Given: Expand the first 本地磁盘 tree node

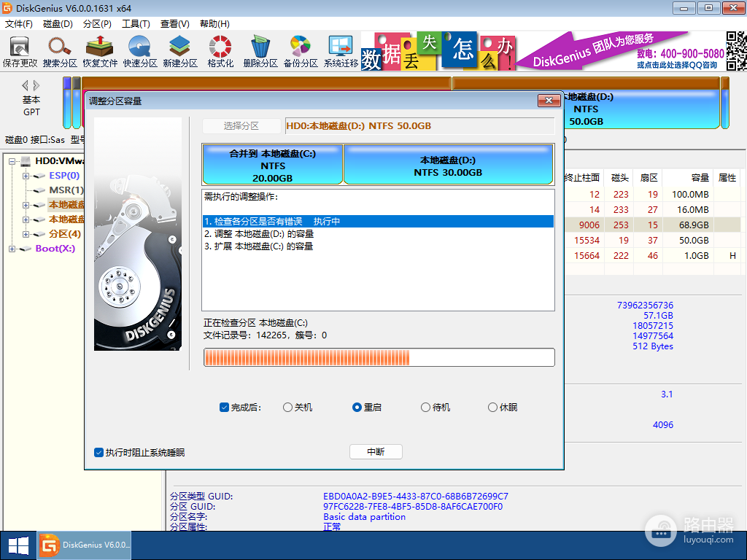Looking at the screenshot, I should click(x=26, y=205).
